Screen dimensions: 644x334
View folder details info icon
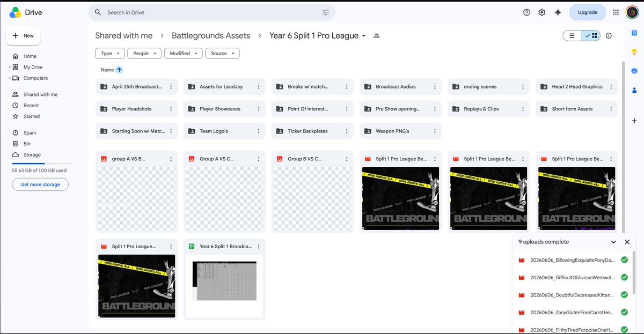pos(609,36)
